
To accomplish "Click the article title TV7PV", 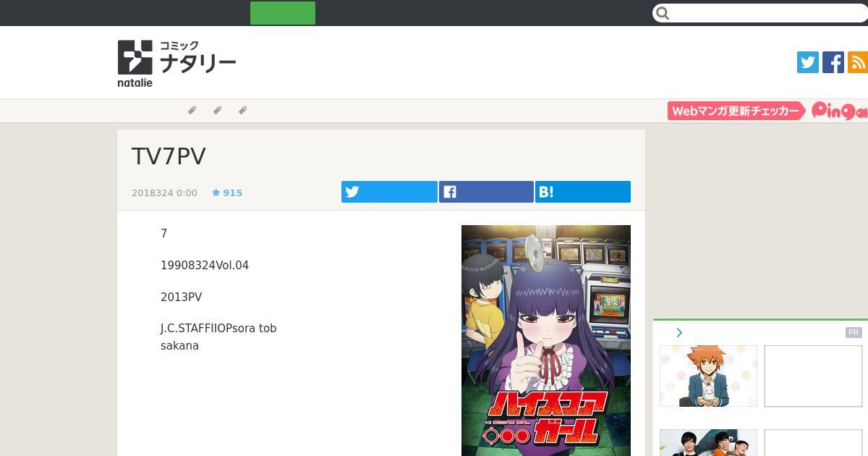I will pyautogui.click(x=169, y=156).
